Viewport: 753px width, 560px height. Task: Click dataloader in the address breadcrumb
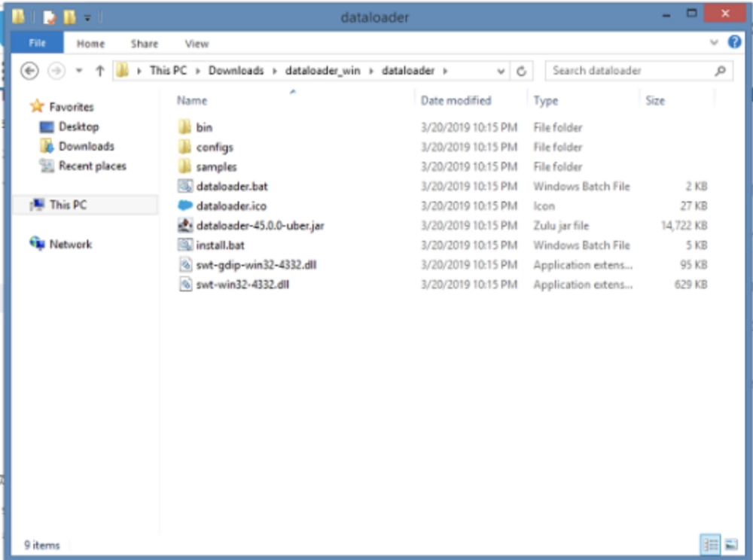408,71
